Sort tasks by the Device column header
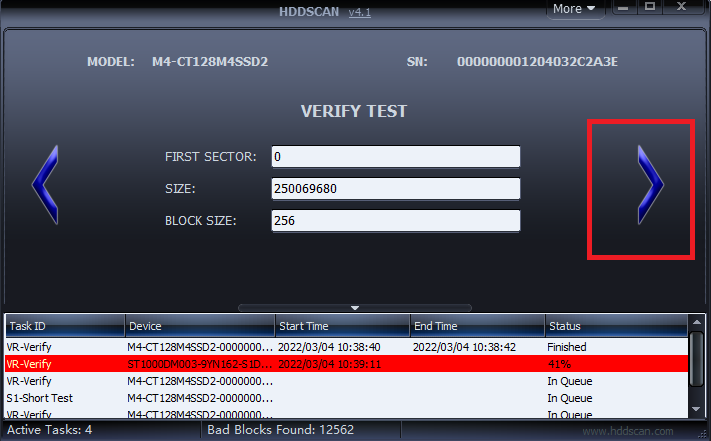 click(200, 326)
